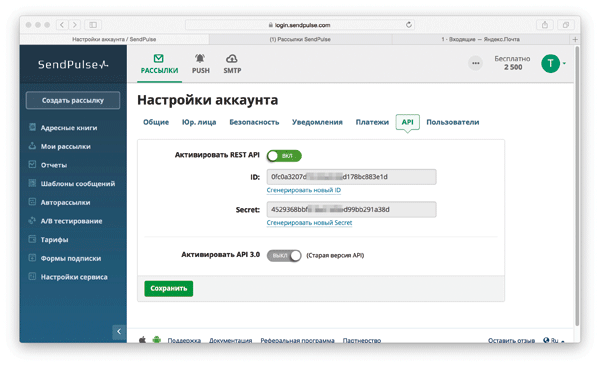Image resolution: width=600 pixels, height=366 pixels.
Task: Go forward with Safari's forward arrow
Action: point(75,25)
